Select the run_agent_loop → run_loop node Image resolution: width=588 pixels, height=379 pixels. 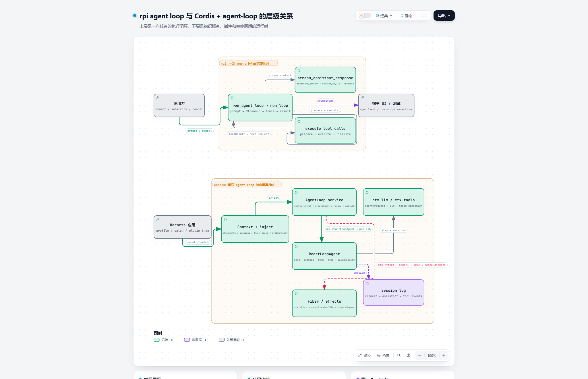tap(260, 107)
